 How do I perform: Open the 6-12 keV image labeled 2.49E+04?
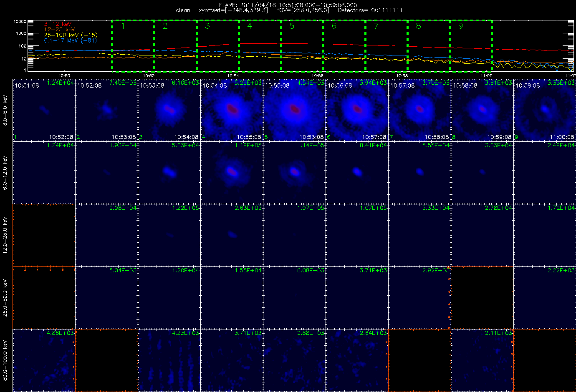[x=545, y=172]
